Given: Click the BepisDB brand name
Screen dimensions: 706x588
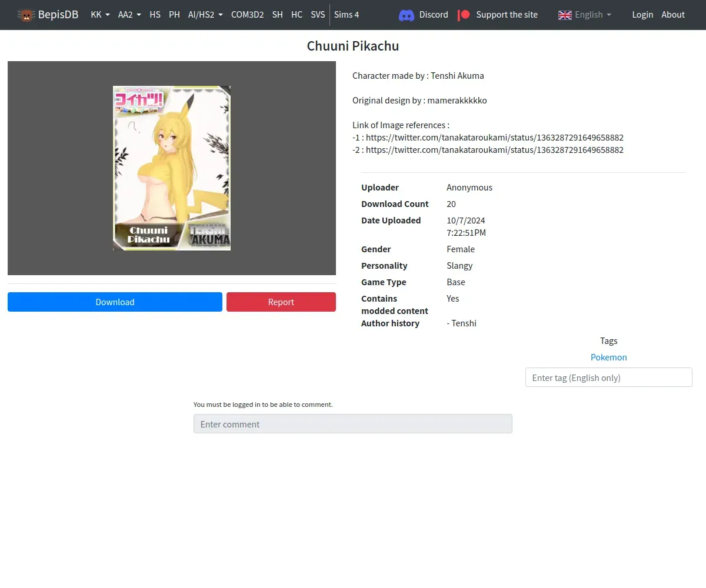Looking at the screenshot, I should pos(58,15).
